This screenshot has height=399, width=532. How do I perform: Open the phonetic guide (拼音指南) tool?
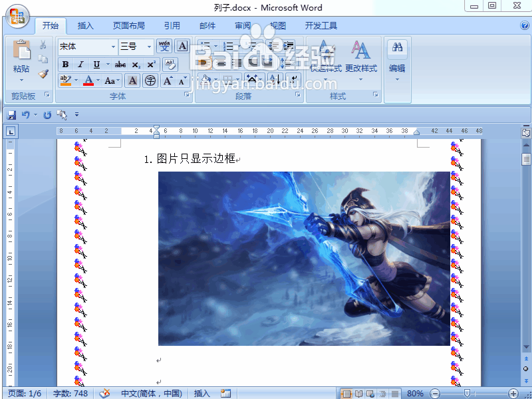tap(164, 45)
